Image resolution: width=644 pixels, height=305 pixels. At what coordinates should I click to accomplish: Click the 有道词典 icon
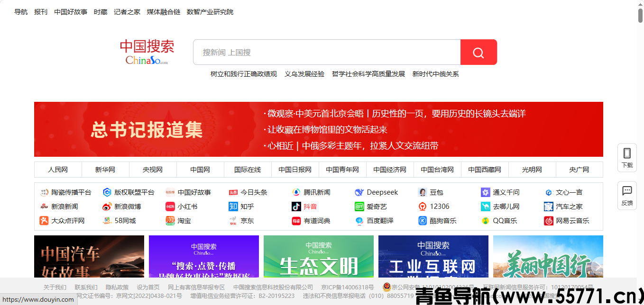[x=296, y=221]
